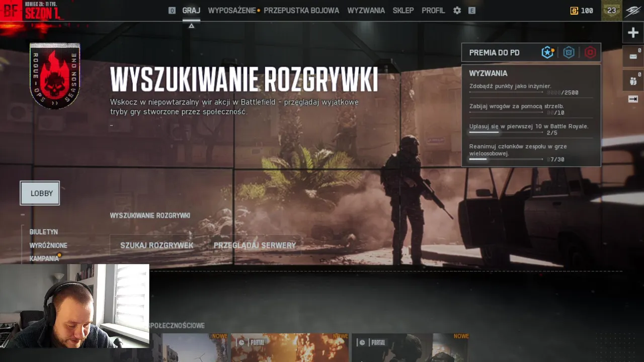Open the PRZEPUSTKA BOJOWA tab
644x362 pixels.
pyautogui.click(x=301, y=11)
